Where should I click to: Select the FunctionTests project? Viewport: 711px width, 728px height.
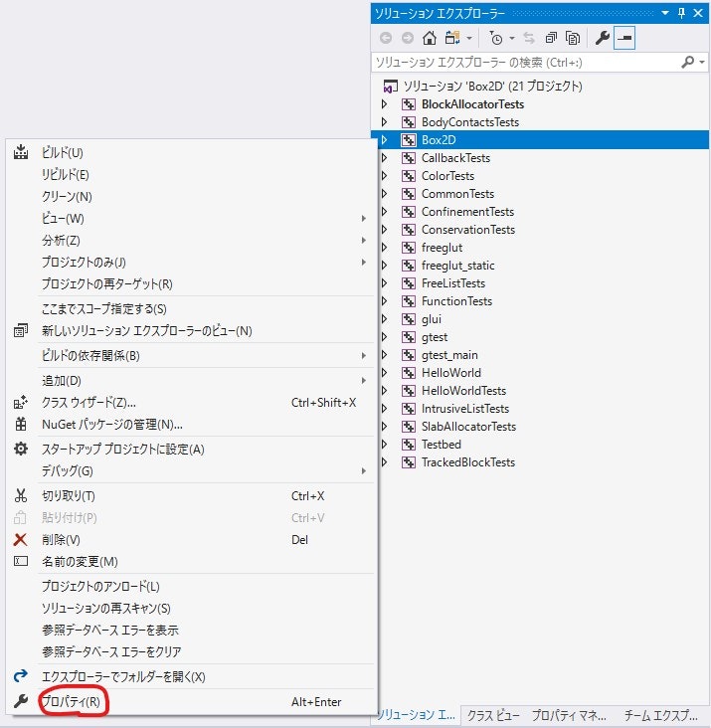[456, 301]
